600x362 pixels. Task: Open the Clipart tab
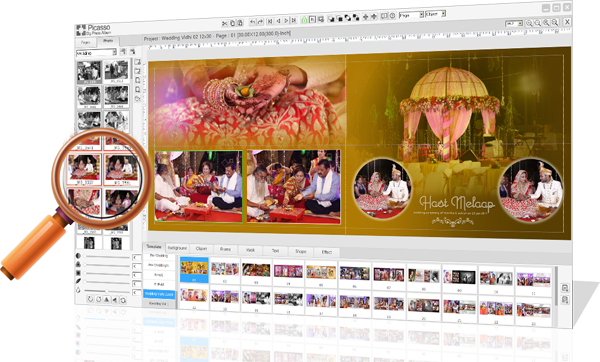click(x=201, y=249)
